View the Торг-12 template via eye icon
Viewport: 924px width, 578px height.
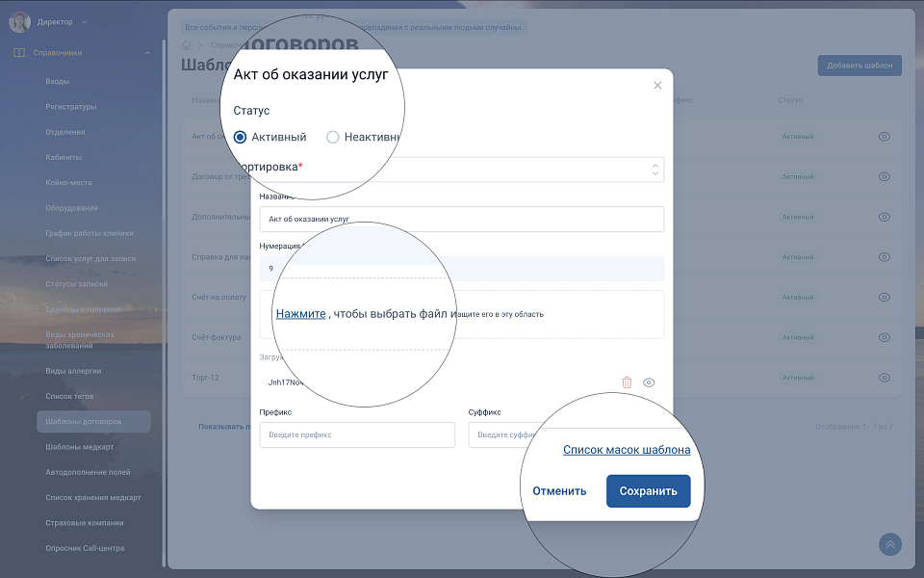[884, 378]
